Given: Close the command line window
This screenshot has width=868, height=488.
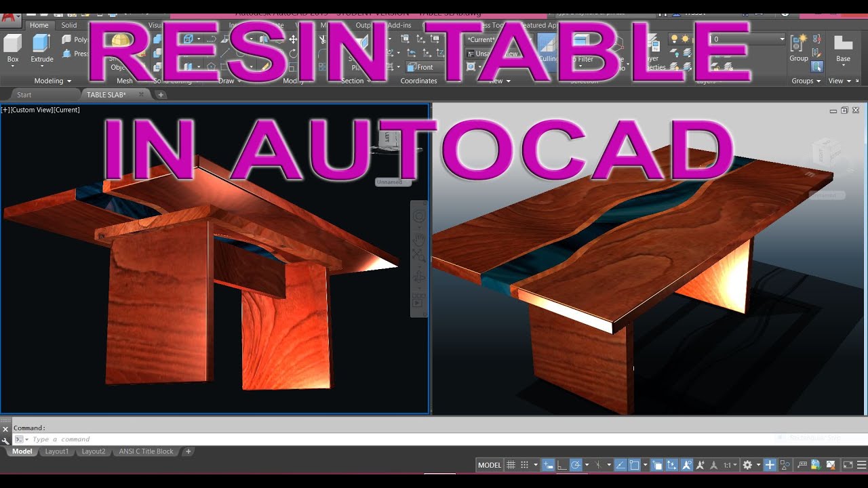Looking at the screenshot, I should click(5, 428).
